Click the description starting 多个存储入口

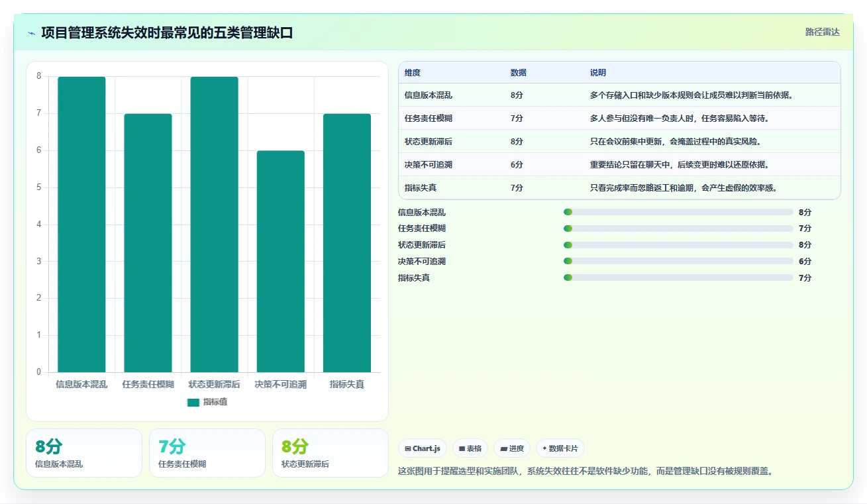(x=691, y=95)
